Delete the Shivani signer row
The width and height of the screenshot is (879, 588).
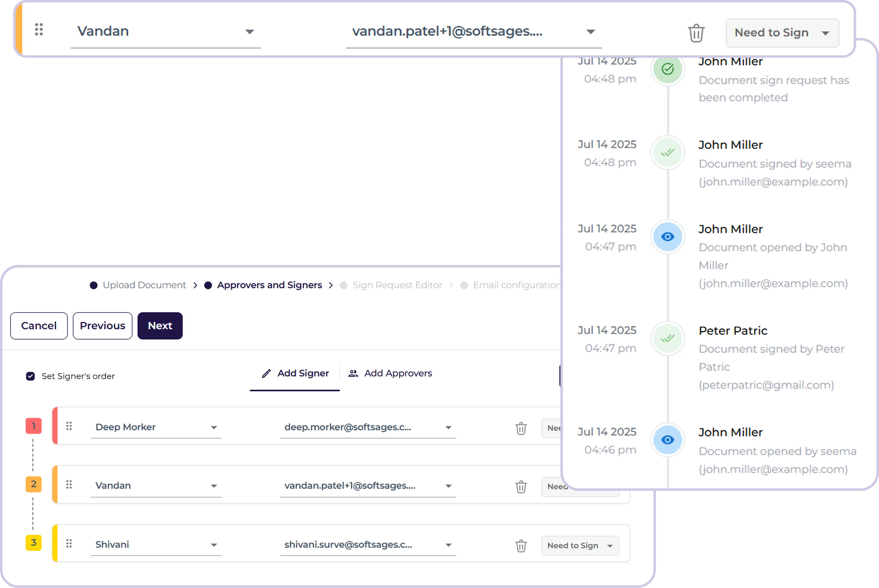point(521,546)
